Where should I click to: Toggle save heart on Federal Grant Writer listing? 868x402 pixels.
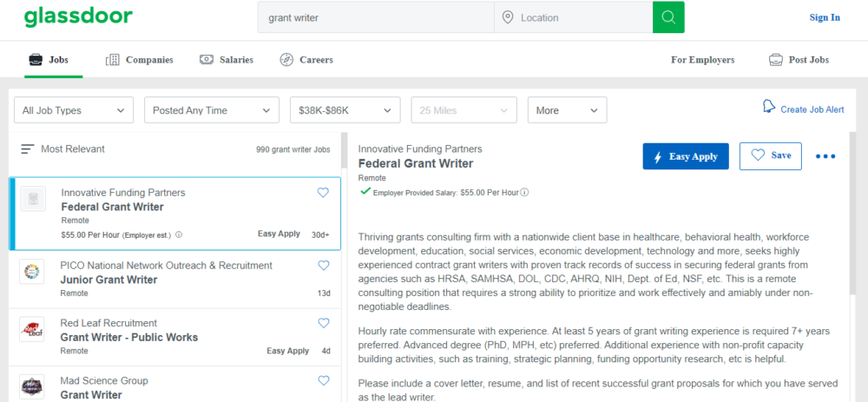[x=323, y=193]
